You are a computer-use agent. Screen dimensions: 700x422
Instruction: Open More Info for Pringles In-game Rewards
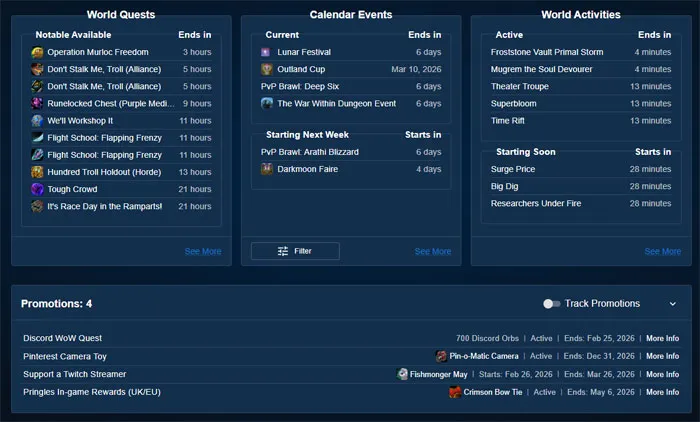[662, 392]
